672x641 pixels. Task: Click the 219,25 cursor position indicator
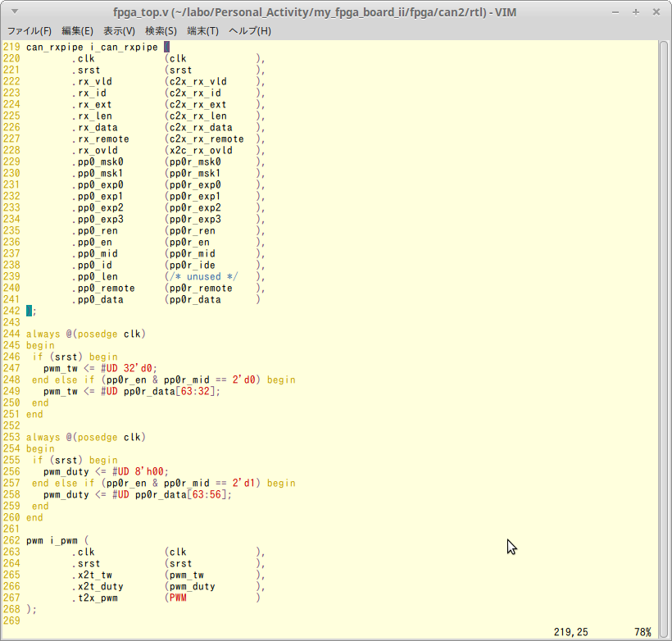pos(570,632)
